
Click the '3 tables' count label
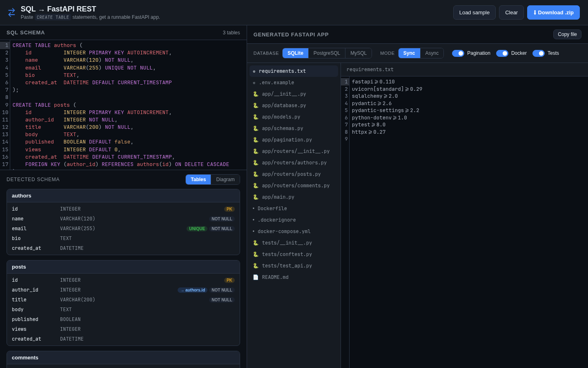(x=232, y=33)
